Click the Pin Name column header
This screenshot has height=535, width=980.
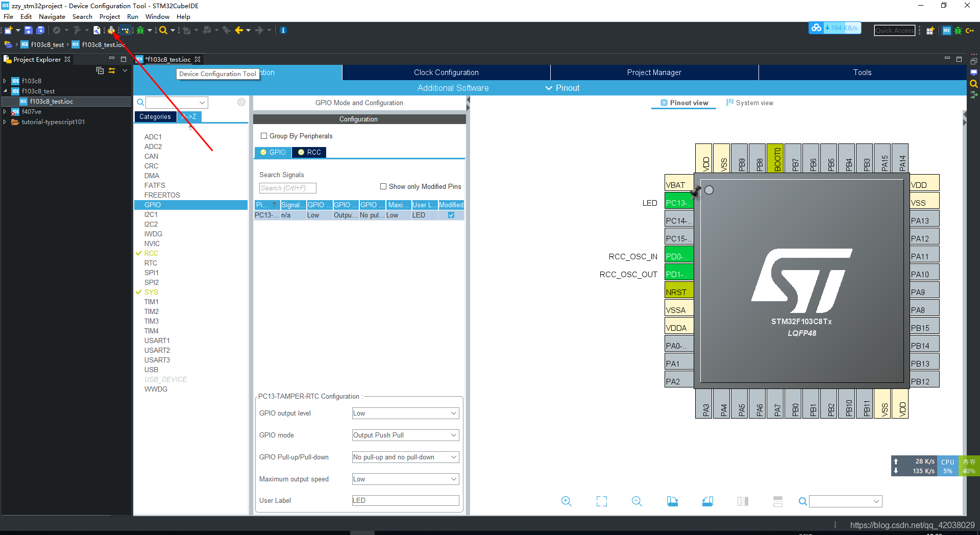tap(267, 205)
